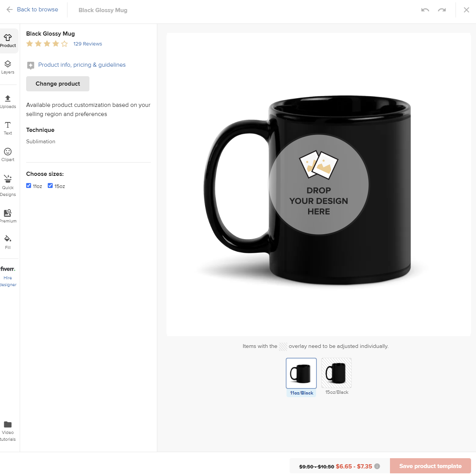Image resolution: width=476 pixels, height=476 pixels.
Task: Click the Black Glossy Mug header title
Action: click(x=103, y=10)
